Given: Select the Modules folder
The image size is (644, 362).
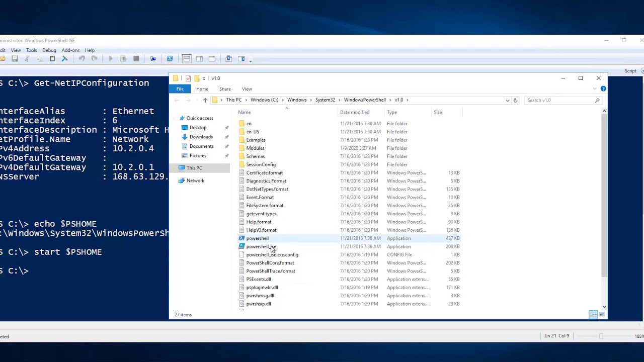Looking at the screenshot, I should [255, 148].
